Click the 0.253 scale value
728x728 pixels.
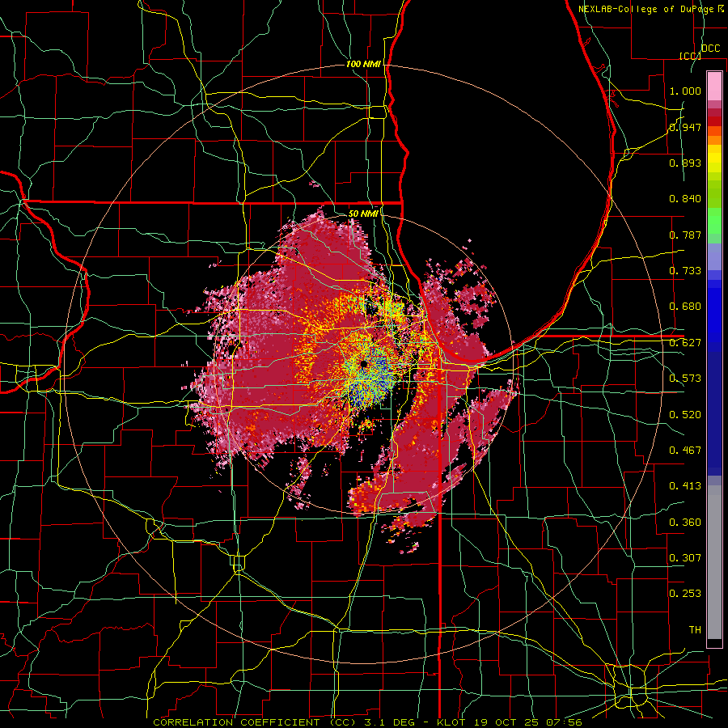coord(685,594)
